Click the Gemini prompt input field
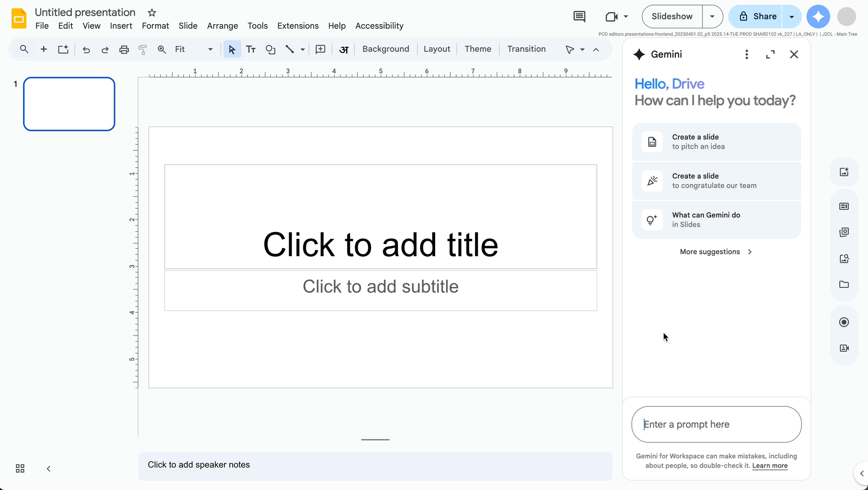 pyautogui.click(x=716, y=424)
